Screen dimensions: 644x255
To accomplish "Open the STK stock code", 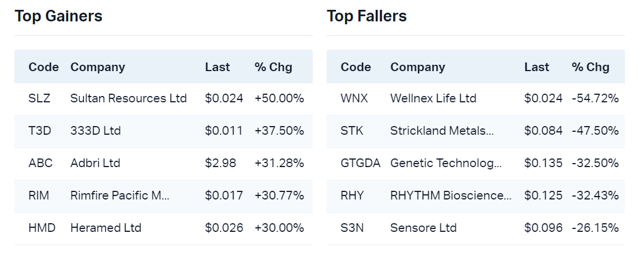I will pos(352,131).
